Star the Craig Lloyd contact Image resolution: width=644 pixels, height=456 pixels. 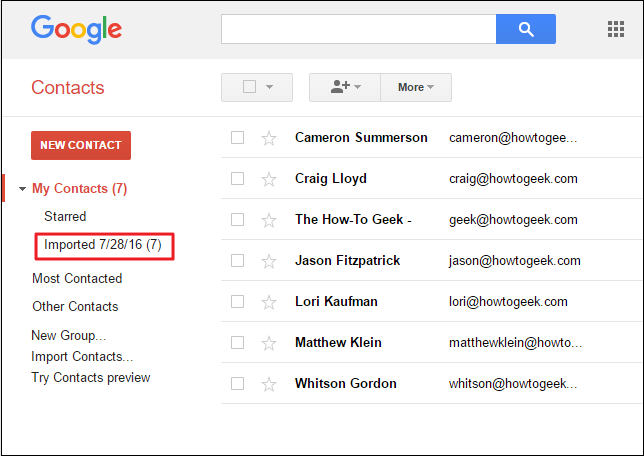(x=269, y=180)
